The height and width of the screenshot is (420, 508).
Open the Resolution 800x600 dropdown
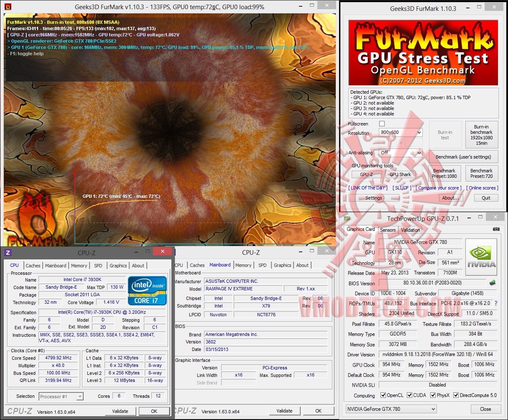pyautogui.click(x=401, y=132)
